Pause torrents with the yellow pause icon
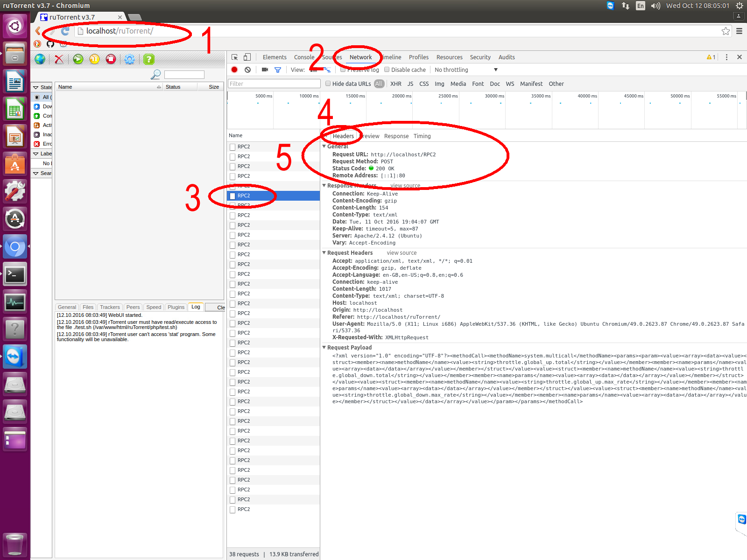Image resolution: width=747 pixels, height=560 pixels. 94,59
